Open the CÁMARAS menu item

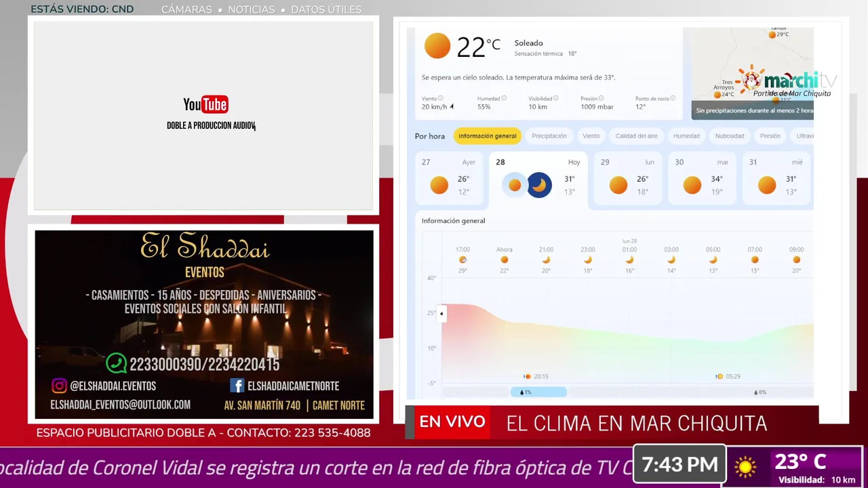pos(186,9)
